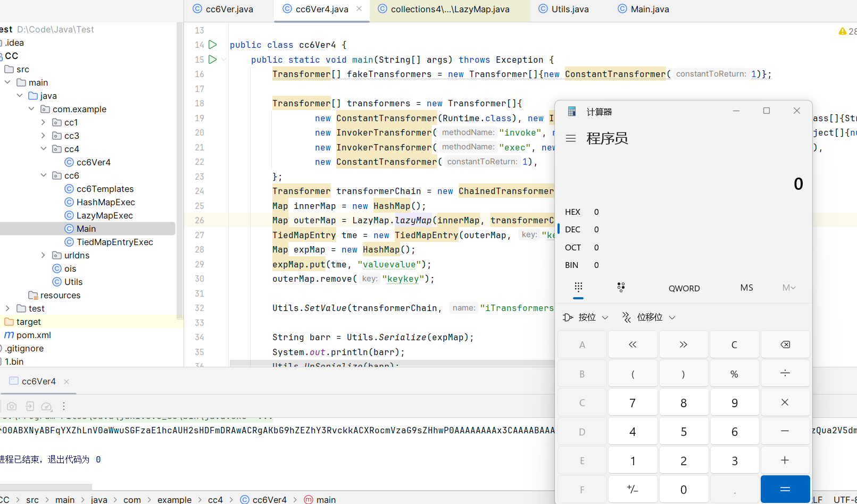Click the plus operator key
This screenshot has width=857, height=504.
(785, 460)
